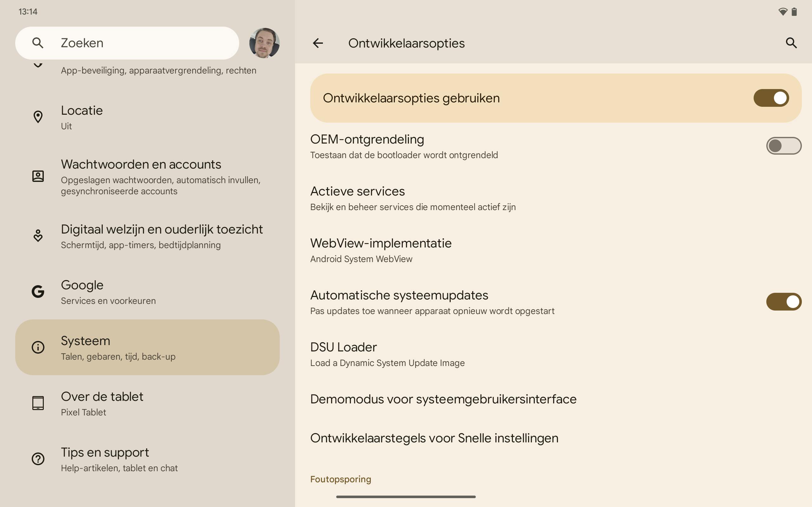812x507 pixels.
Task: Click the back arrow in Ontwikkelaarsopties header
Action: 318,43
